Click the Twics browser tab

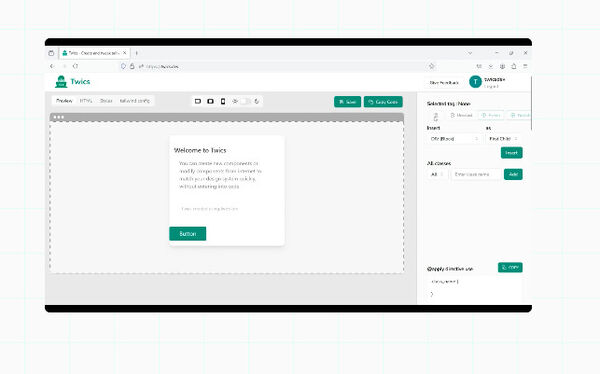coord(94,53)
